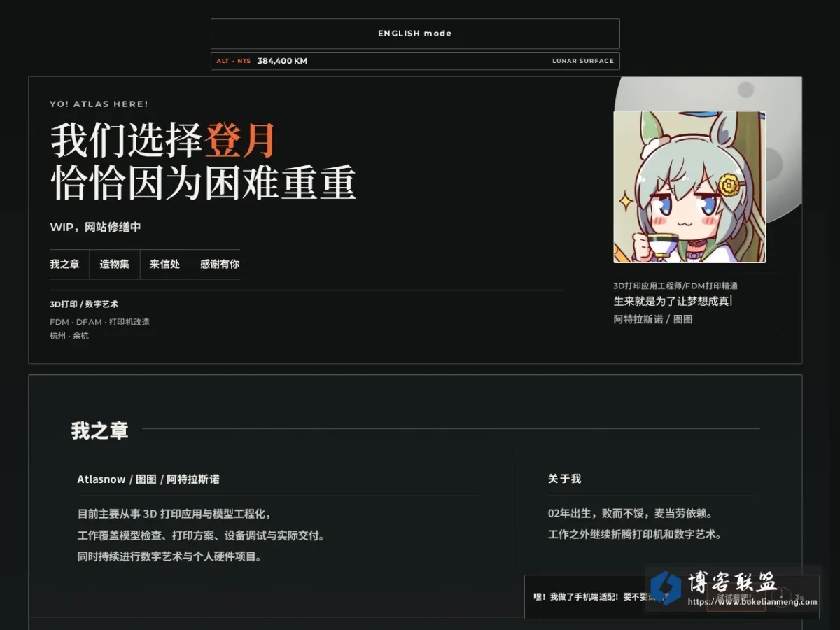Click the FDM · DFAM · 打印机改造 line
This screenshot has height=630, width=840.
coord(100,322)
